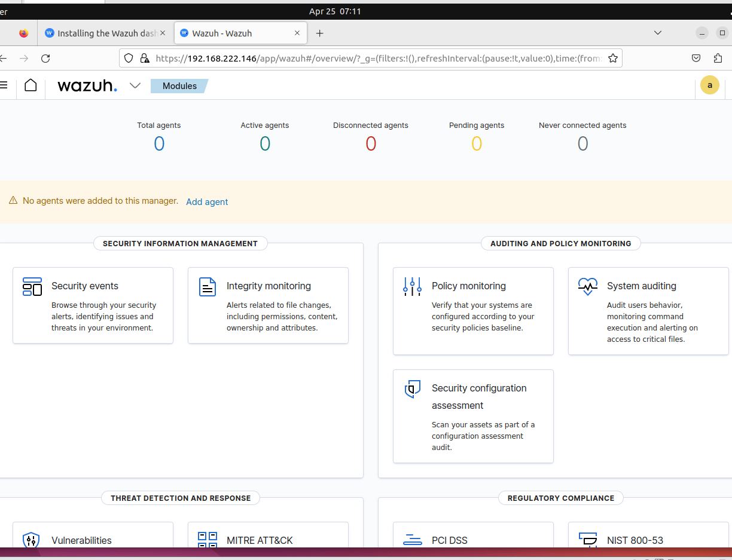
Task: Open the MITRE ATT&CK grid icon
Action: [208, 540]
